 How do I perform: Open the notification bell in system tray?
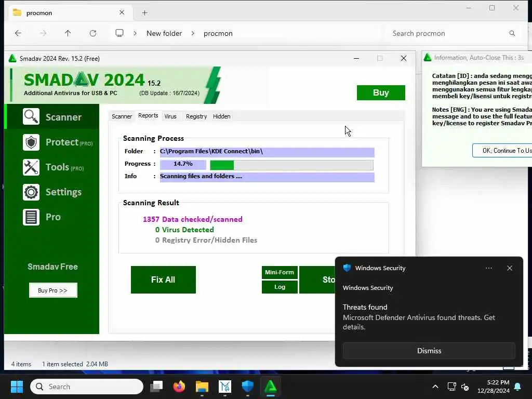[x=518, y=387]
